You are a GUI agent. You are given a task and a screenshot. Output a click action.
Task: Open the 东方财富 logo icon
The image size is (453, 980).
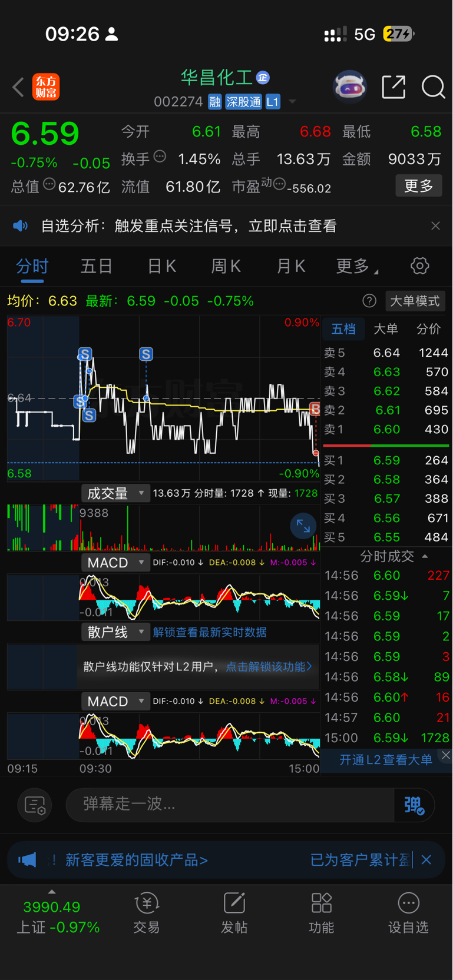tap(46, 87)
